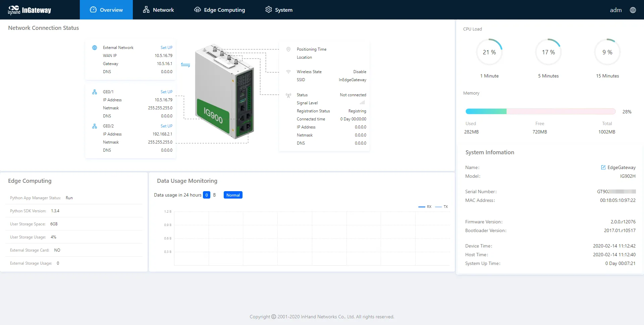Screen dimensions: 644x325
Task: Click the Normal data usage badge
Action: pyautogui.click(x=233, y=195)
